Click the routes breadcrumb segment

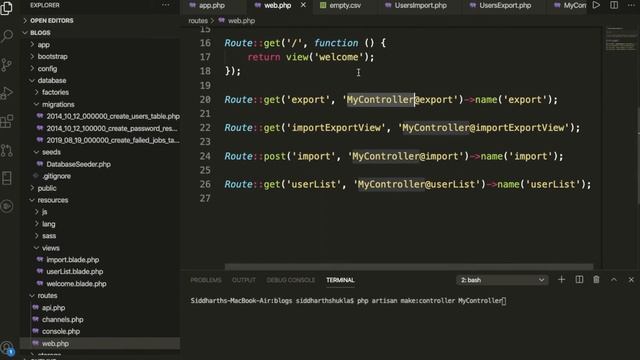198,20
